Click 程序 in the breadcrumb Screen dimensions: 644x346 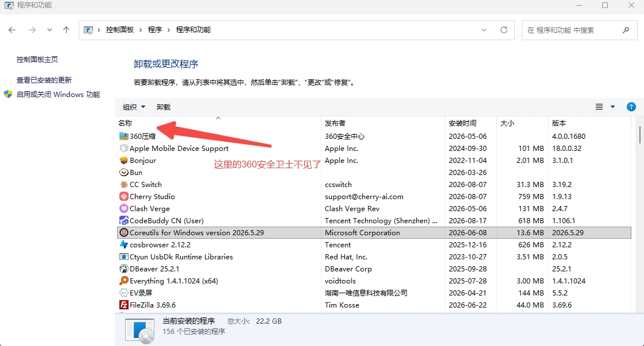click(x=155, y=30)
